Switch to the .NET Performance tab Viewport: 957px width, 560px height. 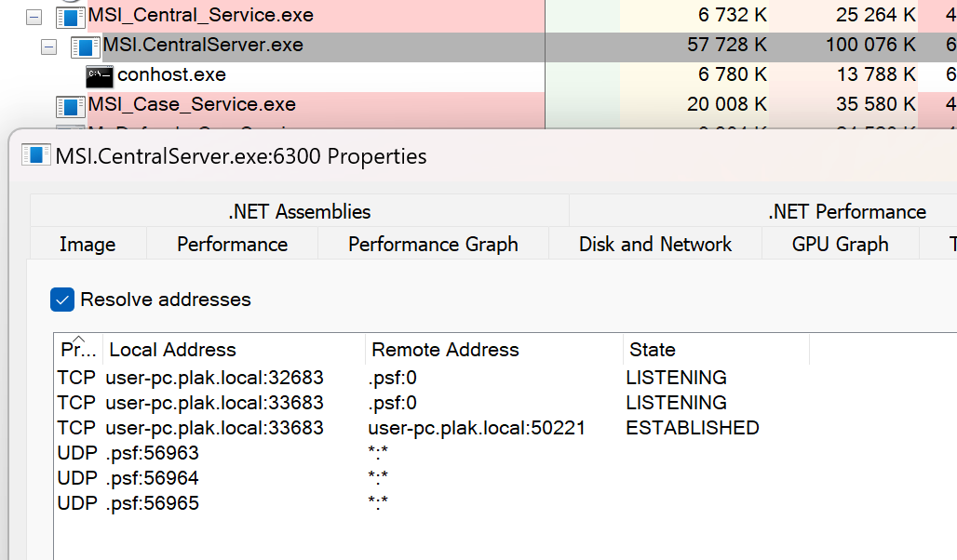[846, 211]
